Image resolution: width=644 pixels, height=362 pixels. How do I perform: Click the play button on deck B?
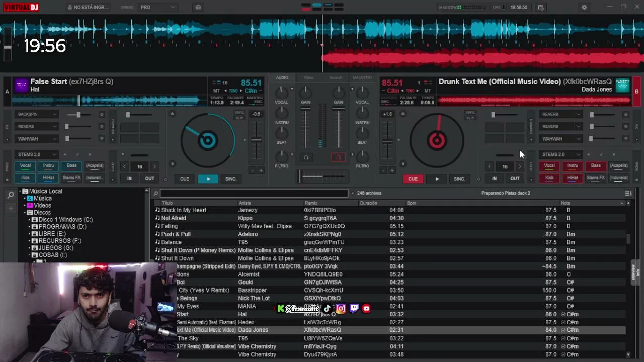coord(437,179)
